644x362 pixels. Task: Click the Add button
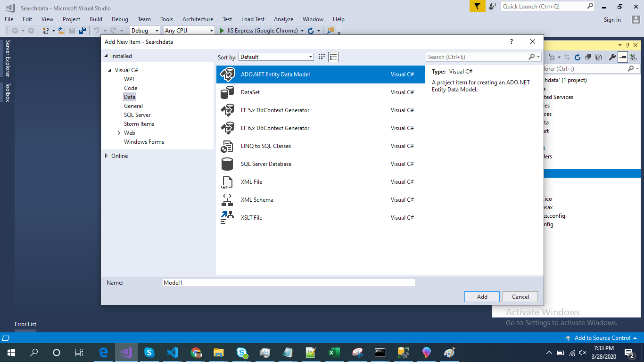[482, 297]
